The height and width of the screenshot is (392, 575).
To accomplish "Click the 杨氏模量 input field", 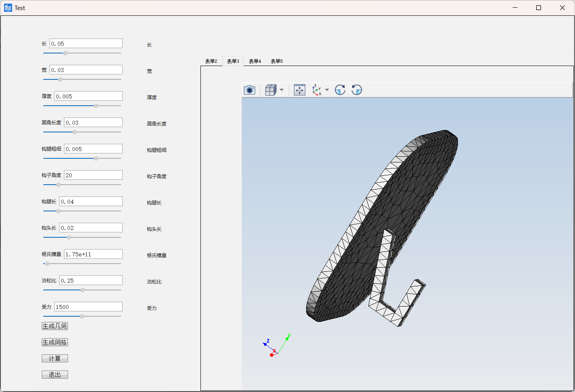I will click(x=93, y=254).
